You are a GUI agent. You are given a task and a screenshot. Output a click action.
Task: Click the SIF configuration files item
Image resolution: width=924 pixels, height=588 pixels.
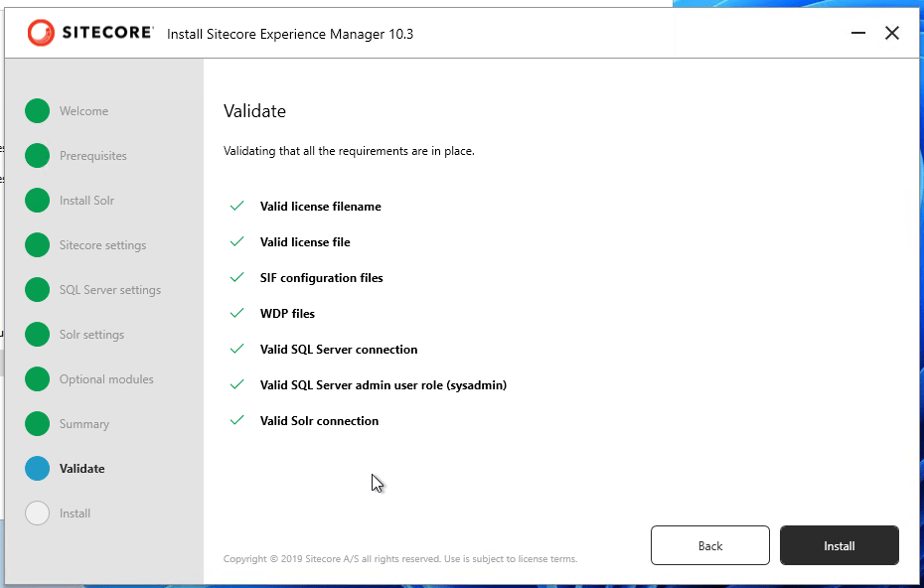pos(321,278)
